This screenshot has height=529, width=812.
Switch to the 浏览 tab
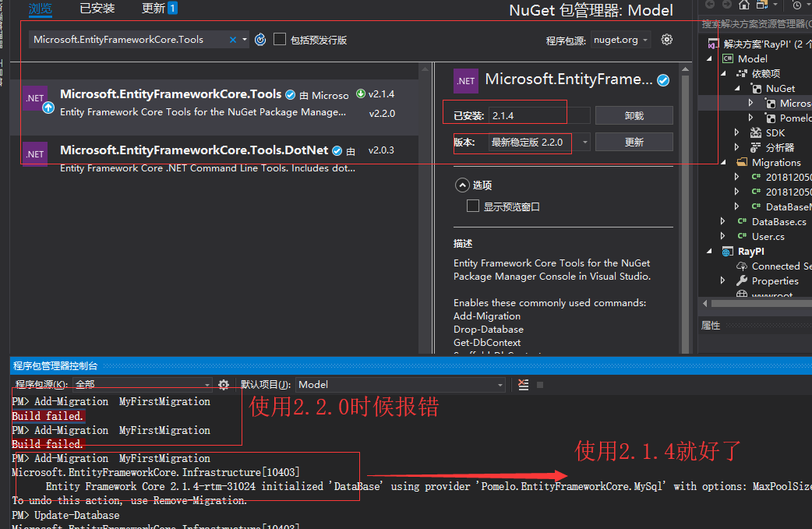[41, 9]
